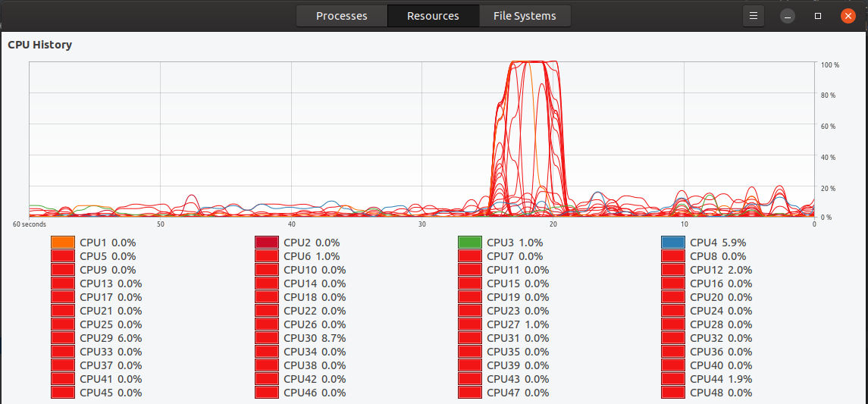
Task: Change the CPU2 dark red color swatch
Action: point(267,243)
